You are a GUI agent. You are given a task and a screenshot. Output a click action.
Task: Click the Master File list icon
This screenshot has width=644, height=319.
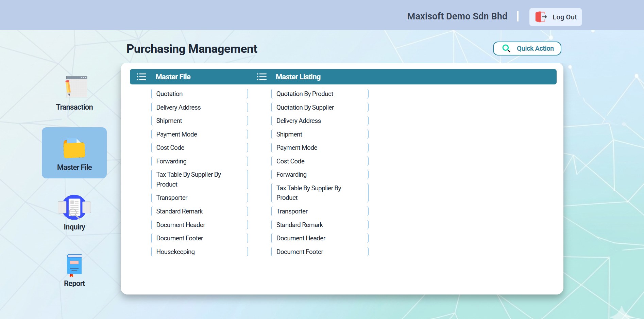(141, 77)
